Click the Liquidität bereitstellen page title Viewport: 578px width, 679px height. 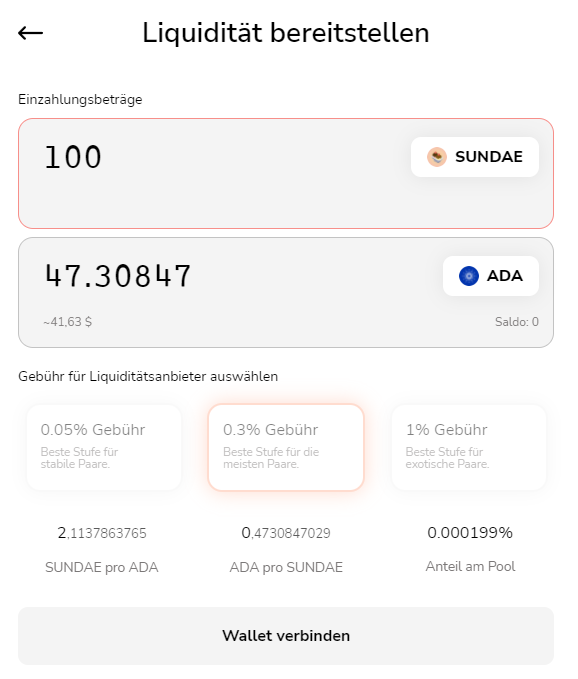coord(286,33)
